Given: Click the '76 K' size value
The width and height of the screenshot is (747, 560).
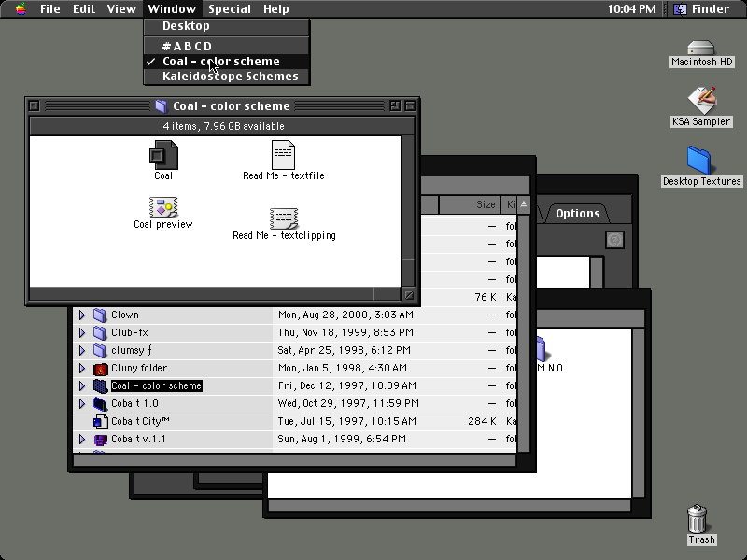Looking at the screenshot, I should [486, 297].
